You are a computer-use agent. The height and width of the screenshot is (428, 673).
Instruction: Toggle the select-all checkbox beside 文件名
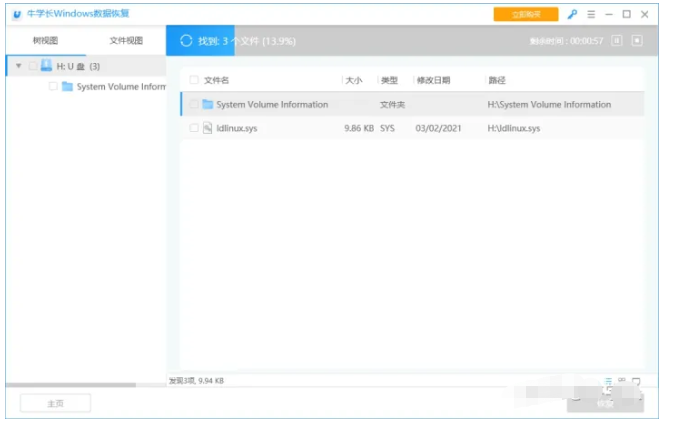(x=194, y=80)
